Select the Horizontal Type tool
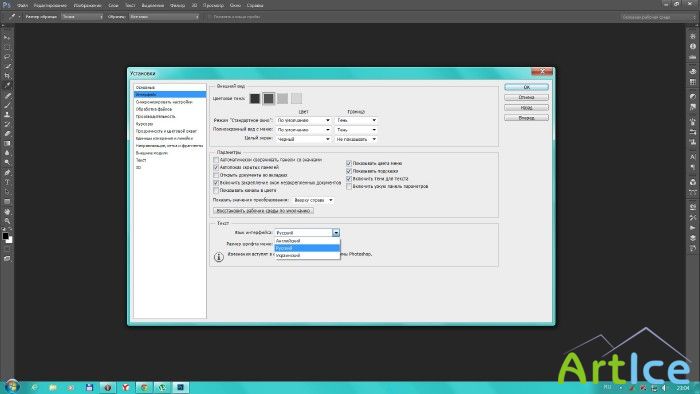The height and width of the screenshot is (394, 700). pyautogui.click(x=7, y=182)
